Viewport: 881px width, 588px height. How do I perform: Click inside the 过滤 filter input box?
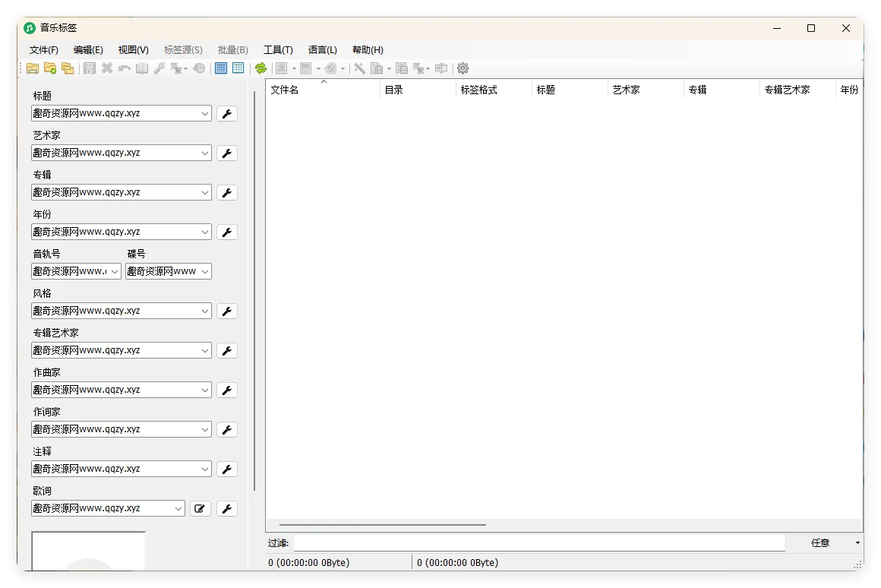coord(532,542)
